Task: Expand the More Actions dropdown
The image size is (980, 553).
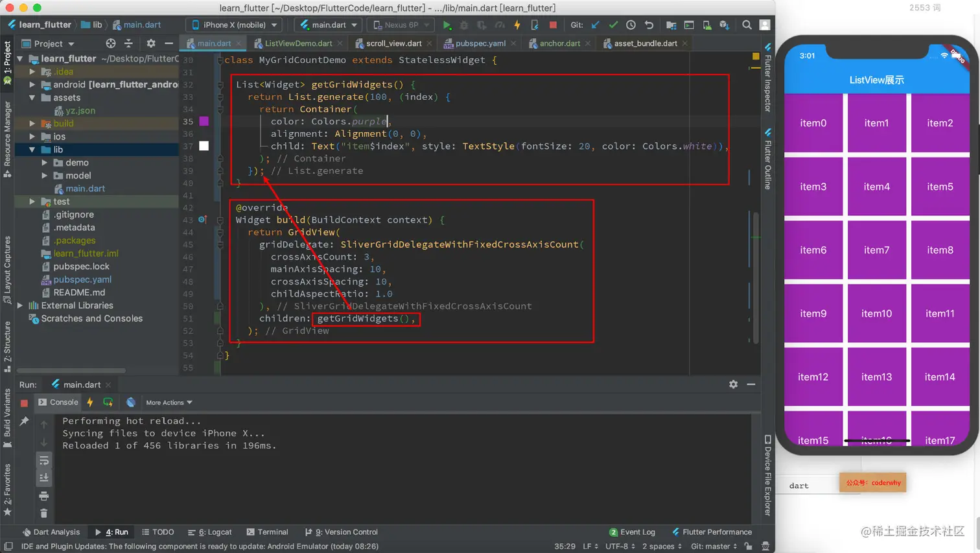Action: (169, 403)
